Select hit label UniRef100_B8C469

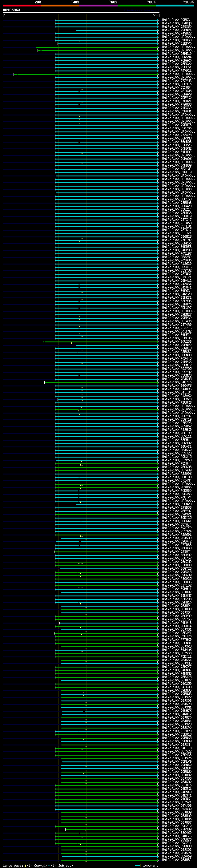point(177,833)
